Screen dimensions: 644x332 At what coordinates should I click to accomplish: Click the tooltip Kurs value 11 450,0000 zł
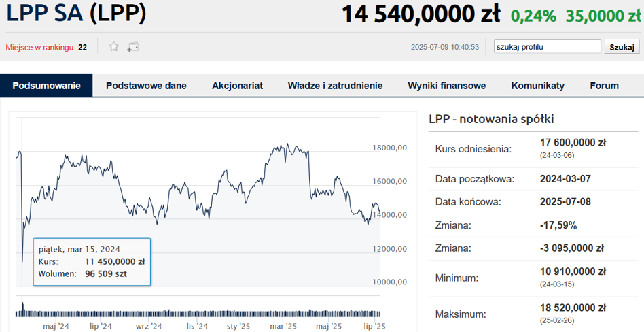click(x=115, y=261)
